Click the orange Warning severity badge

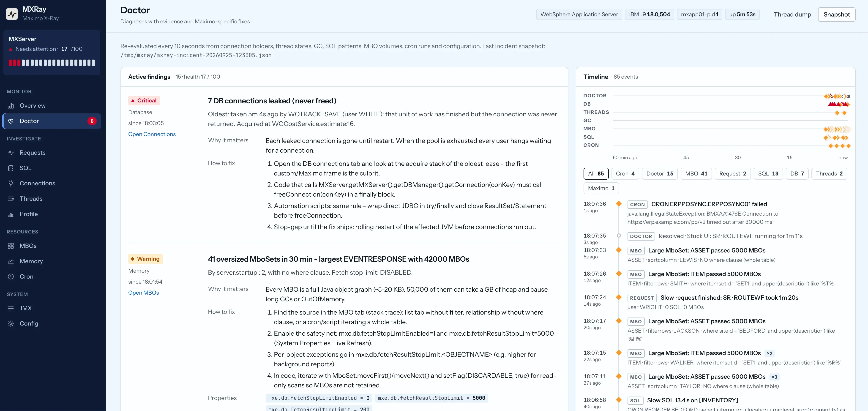click(145, 259)
